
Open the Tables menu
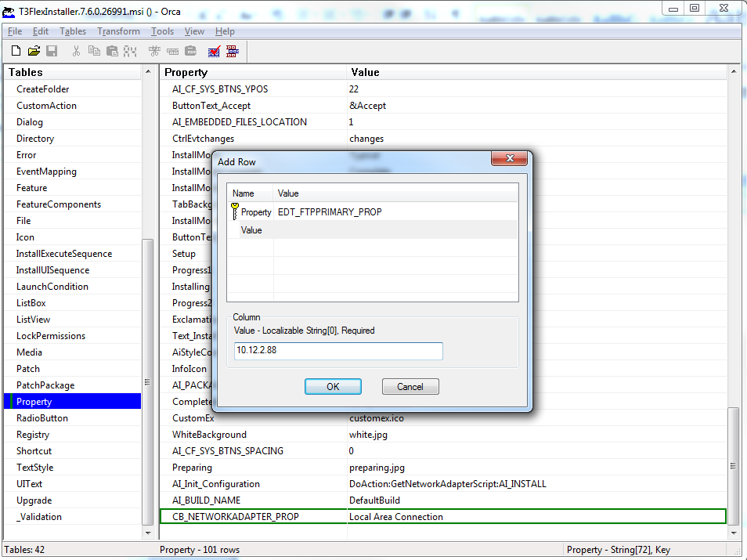coord(73,31)
